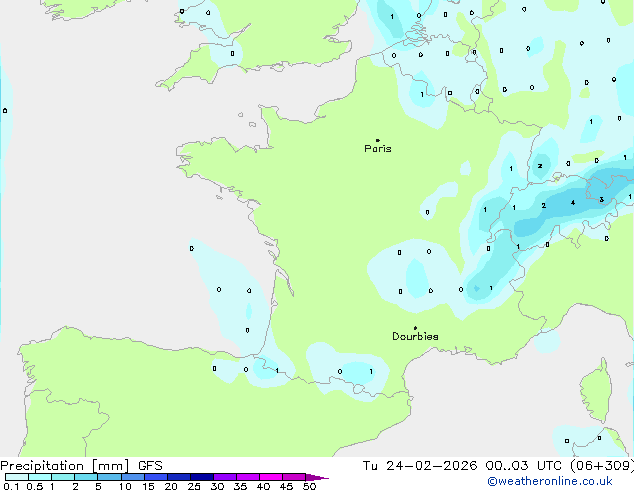This screenshot has height=490, width=634.
Task: Click the '45' legend scale value
Action: tap(286, 486)
